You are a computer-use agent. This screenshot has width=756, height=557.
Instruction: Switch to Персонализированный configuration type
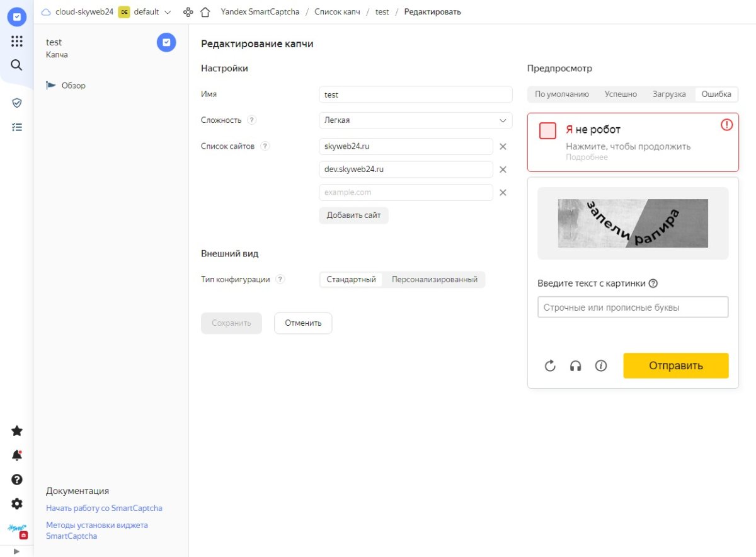[436, 279]
